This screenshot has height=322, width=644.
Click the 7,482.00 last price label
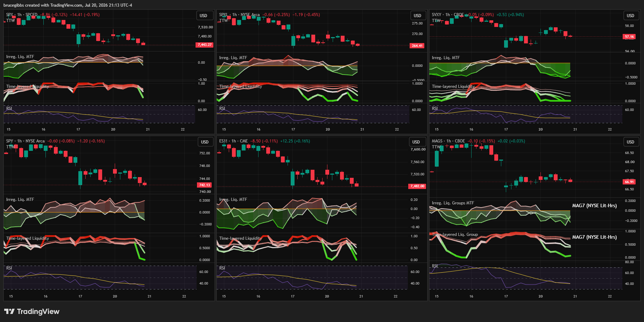(x=417, y=186)
